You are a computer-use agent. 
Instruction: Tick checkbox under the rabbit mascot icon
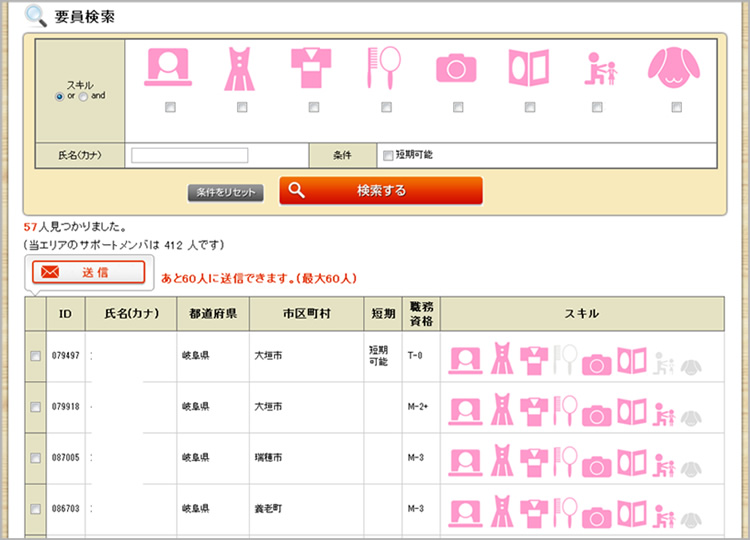click(676, 107)
